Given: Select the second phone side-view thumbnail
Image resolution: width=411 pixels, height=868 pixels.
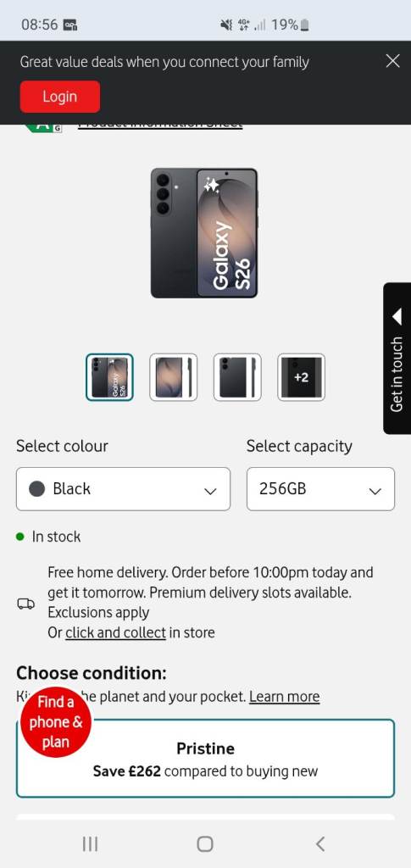Looking at the screenshot, I should tap(173, 377).
